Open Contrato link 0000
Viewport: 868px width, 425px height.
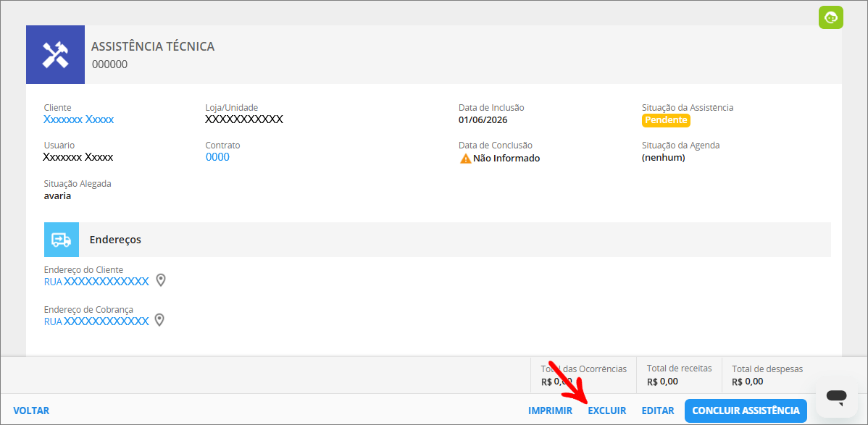click(217, 157)
